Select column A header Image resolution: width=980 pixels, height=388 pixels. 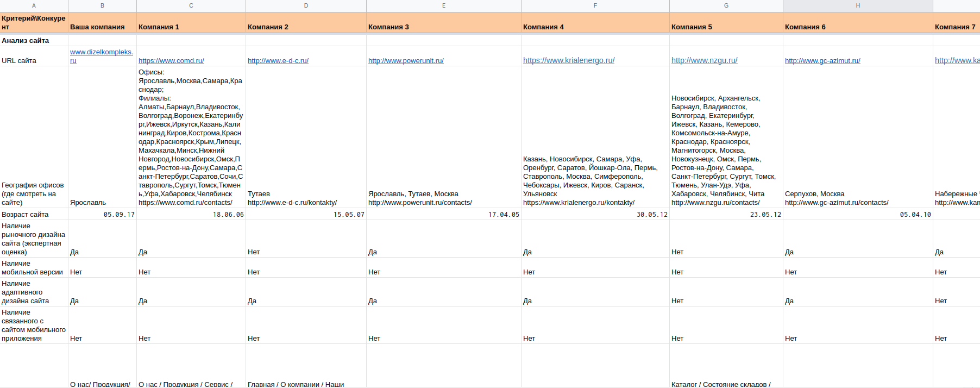(x=34, y=5)
